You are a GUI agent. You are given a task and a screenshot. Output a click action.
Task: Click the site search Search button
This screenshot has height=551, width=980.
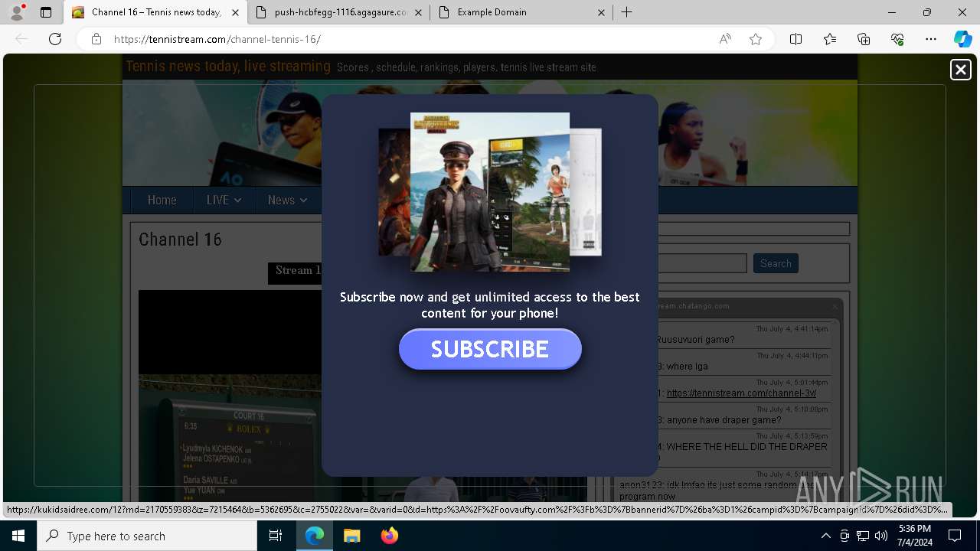click(x=776, y=263)
